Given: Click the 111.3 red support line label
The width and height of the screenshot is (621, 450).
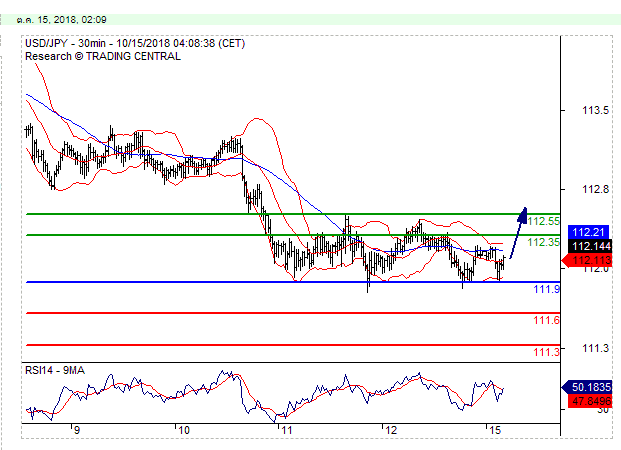Looking at the screenshot, I should tap(545, 351).
